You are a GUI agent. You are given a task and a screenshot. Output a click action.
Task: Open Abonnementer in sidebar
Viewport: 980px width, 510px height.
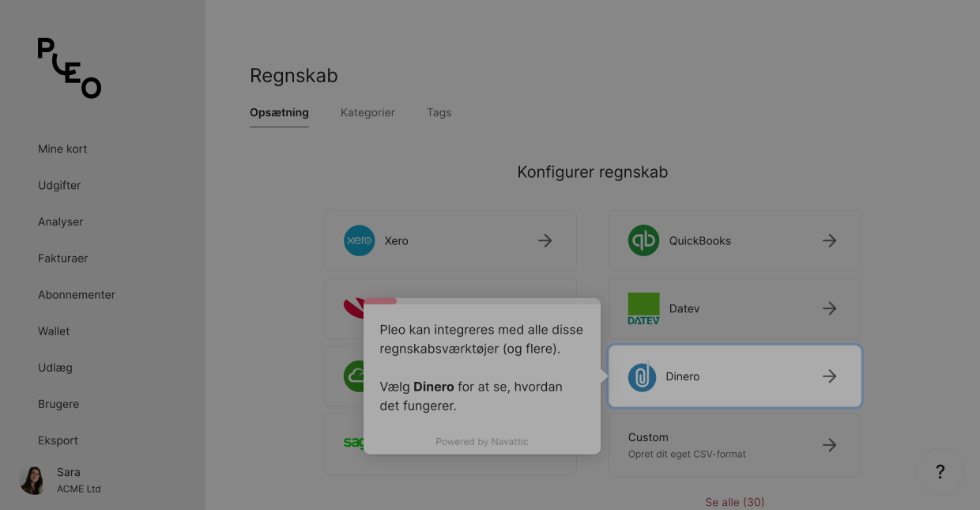coord(77,294)
